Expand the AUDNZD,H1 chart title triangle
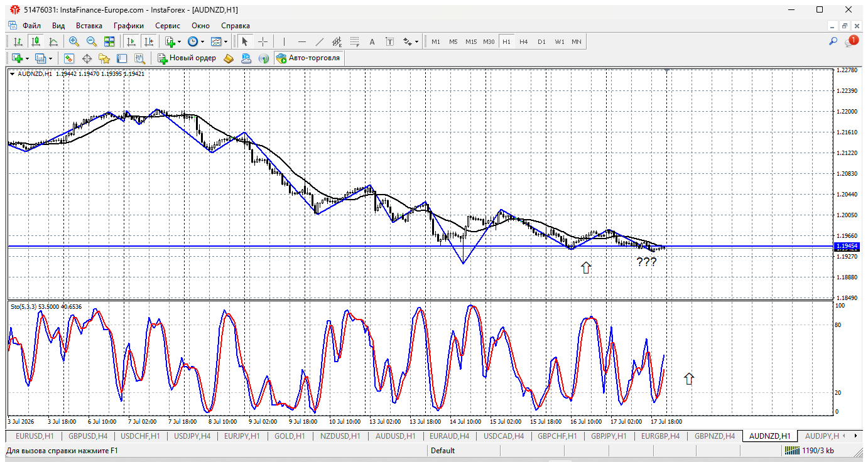 click(13, 74)
